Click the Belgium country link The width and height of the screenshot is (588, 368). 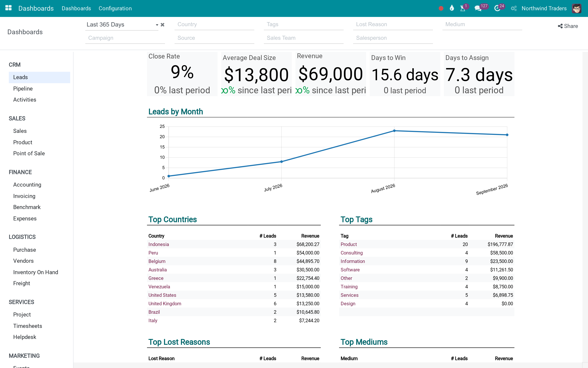coord(157,261)
